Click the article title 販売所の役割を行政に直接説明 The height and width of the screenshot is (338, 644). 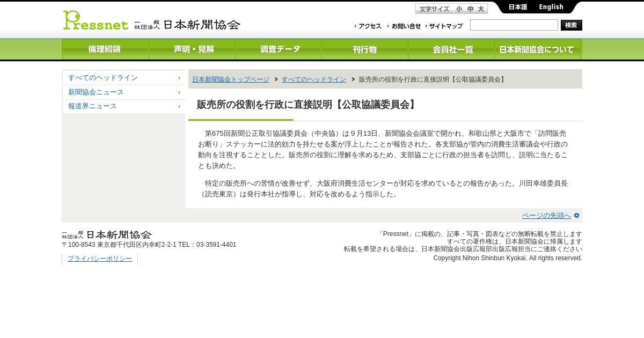pyautogui.click(x=308, y=105)
